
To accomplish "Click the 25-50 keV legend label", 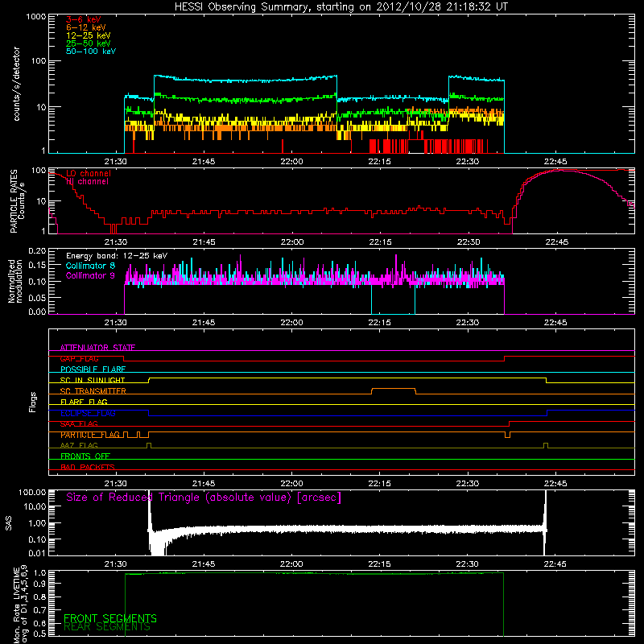I will (x=89, y=43).
